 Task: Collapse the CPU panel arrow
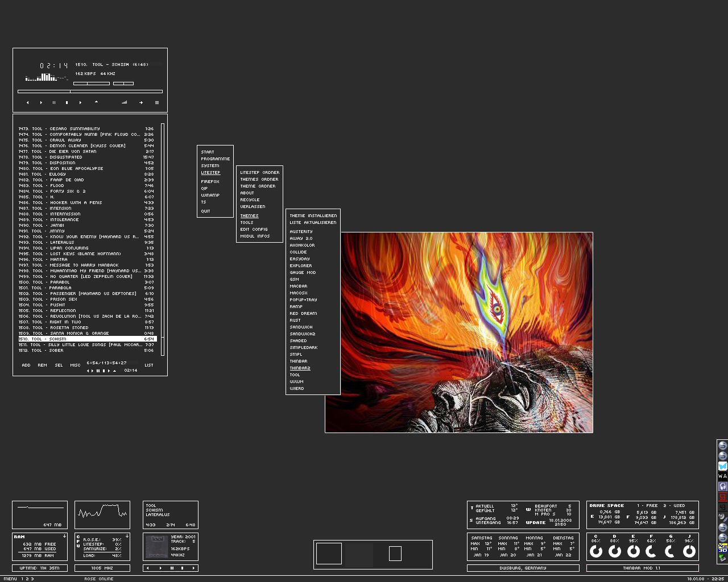point(127,536)
